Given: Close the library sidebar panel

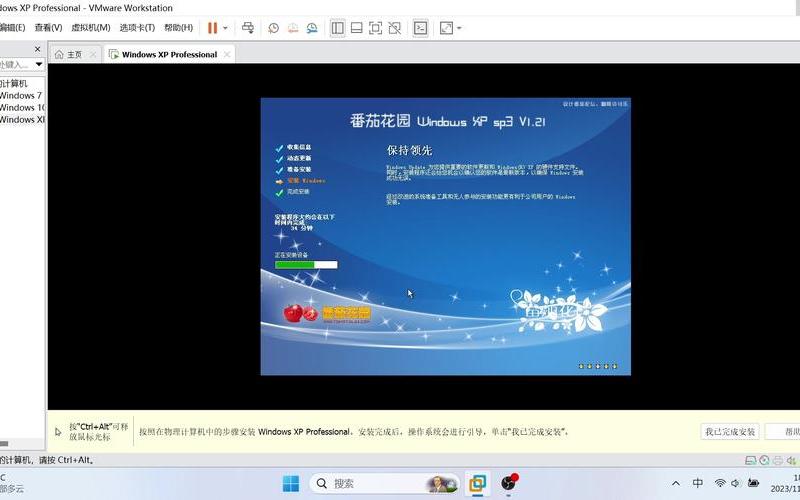Looking at the screenshot, I should tap(37, 49).
